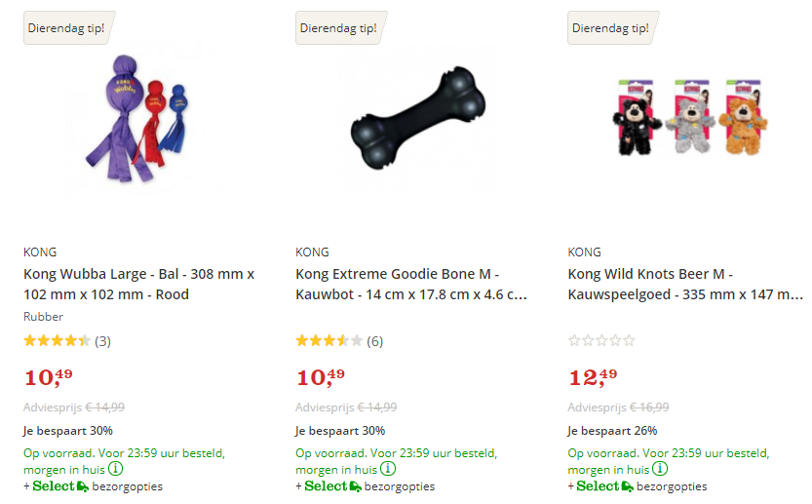Click the 12,49 price of Wild Knots Beer
This screenshot has width=812, height=504.
593,376
